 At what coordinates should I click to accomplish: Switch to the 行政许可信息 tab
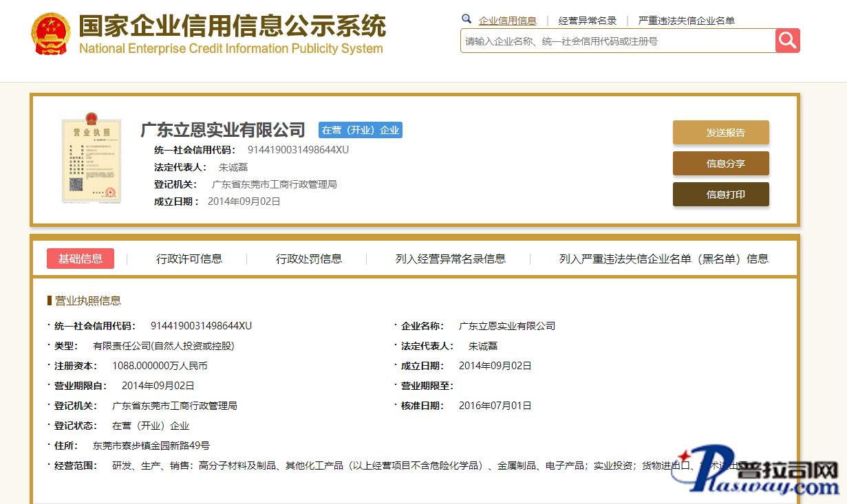[189, 259]
